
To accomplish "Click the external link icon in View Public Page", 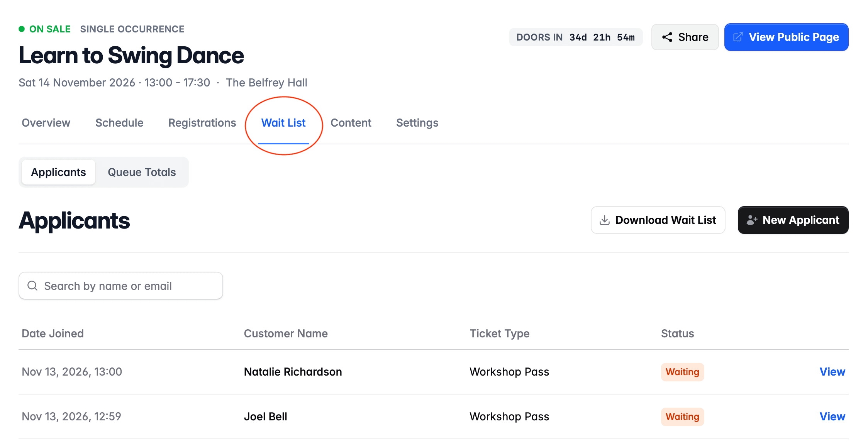I will click(x=738, y=37).
